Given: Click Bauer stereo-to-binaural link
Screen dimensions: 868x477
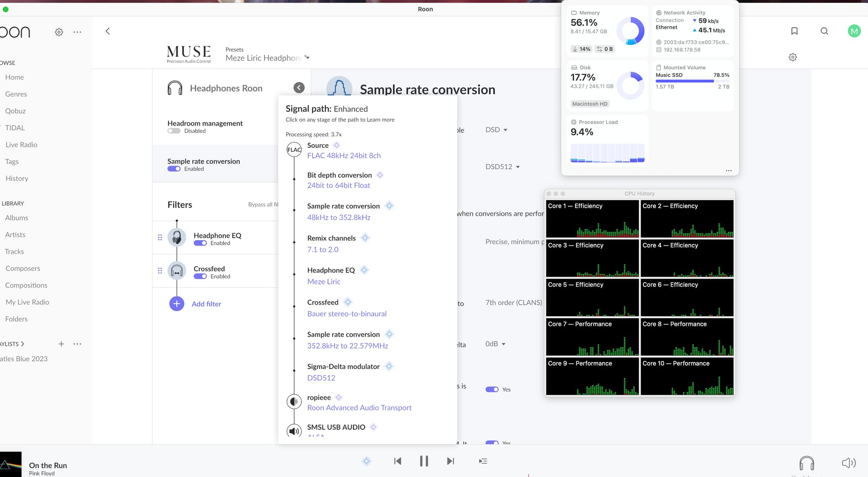Looking at the screenshot, I should click(x=347, y=314).
